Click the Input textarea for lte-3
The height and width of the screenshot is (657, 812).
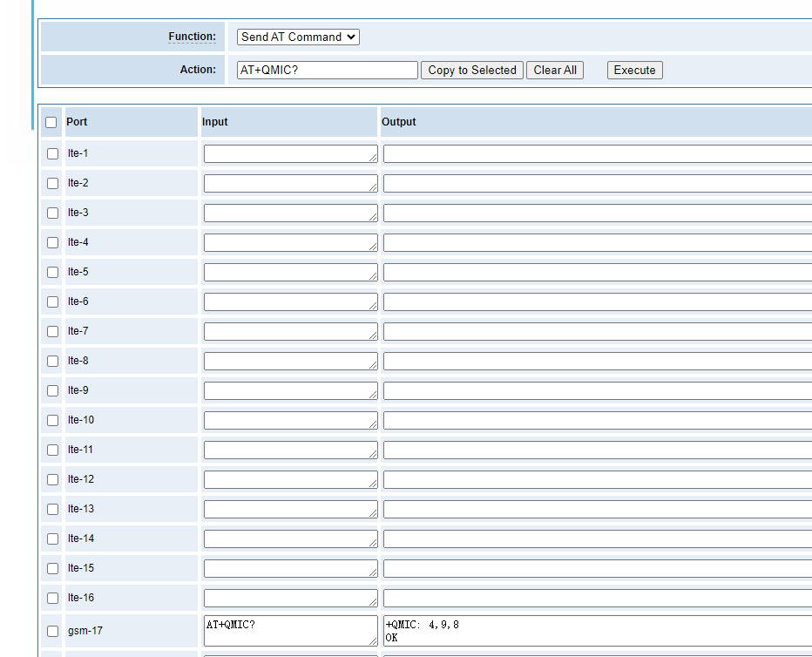coord(290,213)
